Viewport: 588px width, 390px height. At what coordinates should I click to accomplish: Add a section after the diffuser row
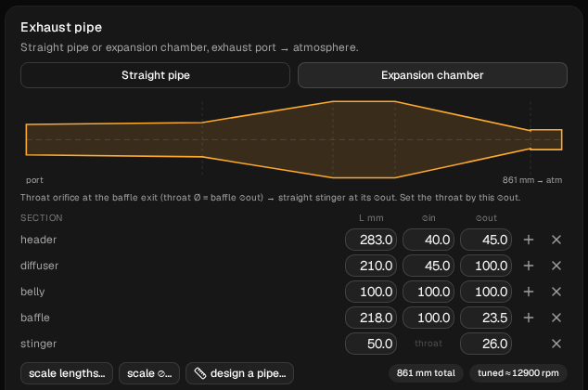pos(529,266)
